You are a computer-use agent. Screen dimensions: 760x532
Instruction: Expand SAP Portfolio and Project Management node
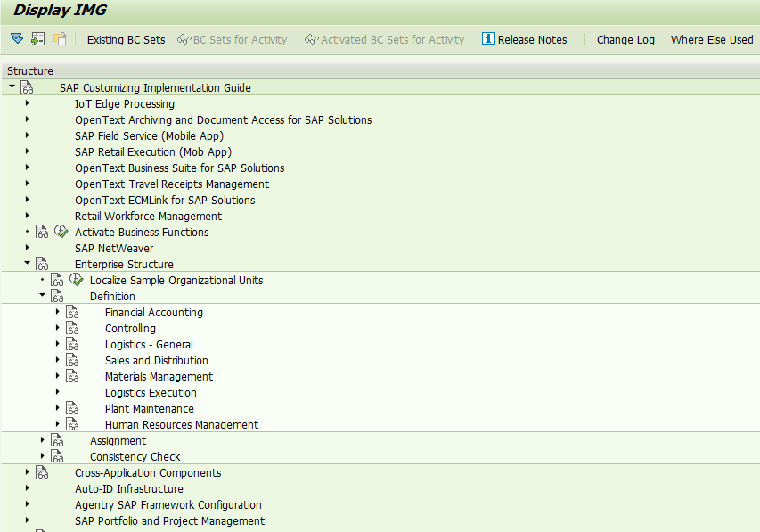tap(27, 520)
